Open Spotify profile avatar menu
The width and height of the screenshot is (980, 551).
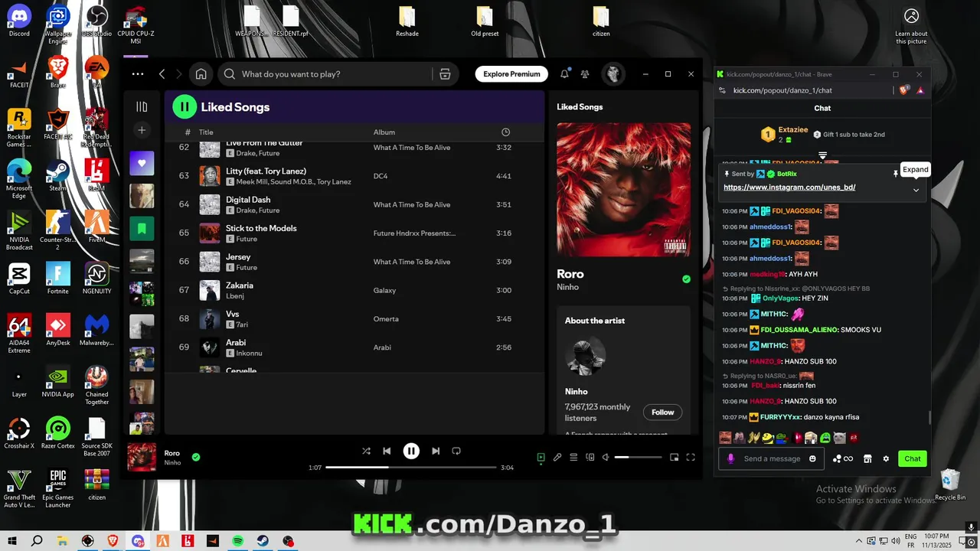pyautogui.click(x=612, y=74)
